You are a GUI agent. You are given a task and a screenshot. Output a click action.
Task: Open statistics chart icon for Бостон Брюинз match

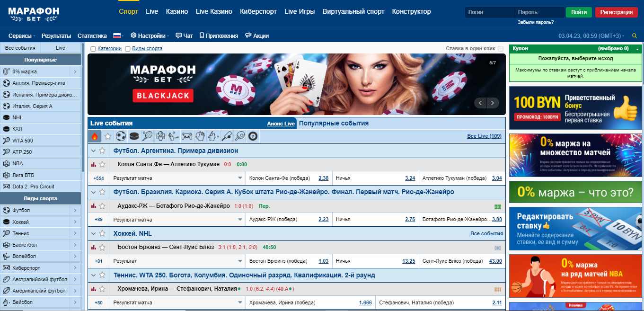point(94,247)
